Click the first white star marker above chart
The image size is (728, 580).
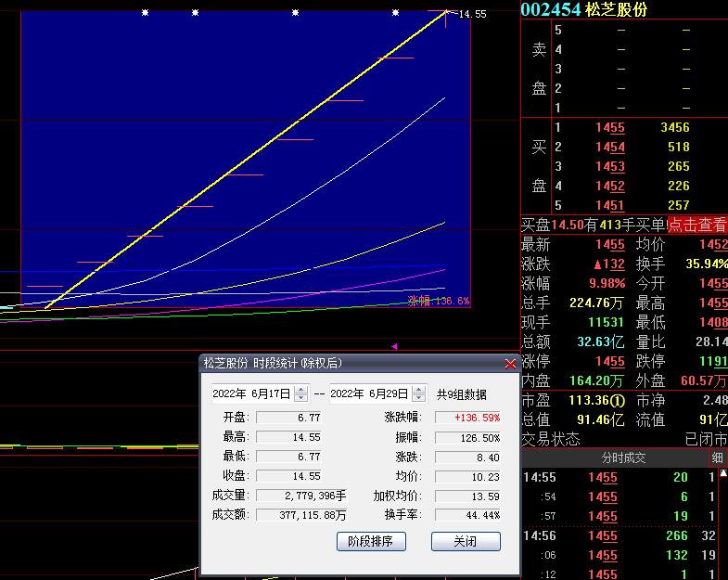145,13
